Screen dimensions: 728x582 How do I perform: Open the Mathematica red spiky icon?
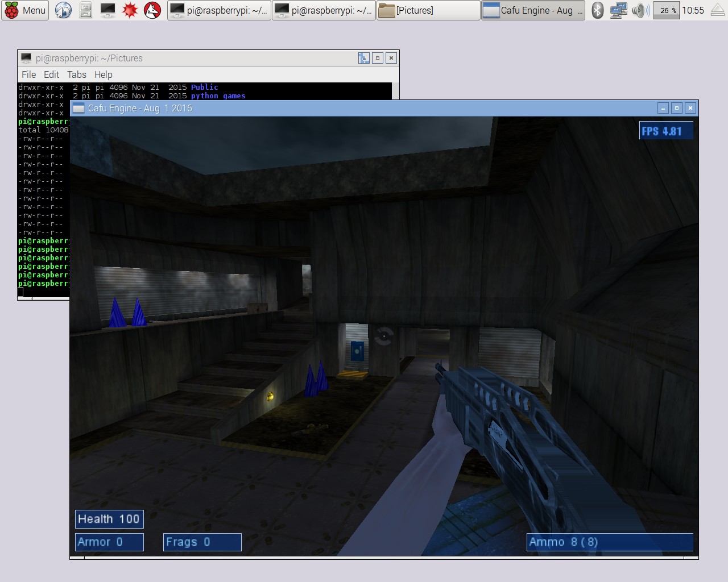(x=130, y=10)
